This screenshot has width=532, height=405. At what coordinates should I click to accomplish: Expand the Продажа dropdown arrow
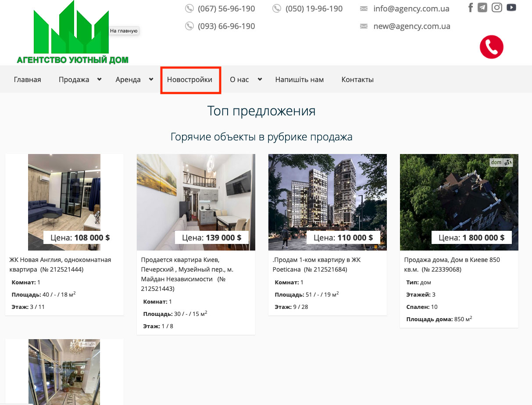coord(100,79)
